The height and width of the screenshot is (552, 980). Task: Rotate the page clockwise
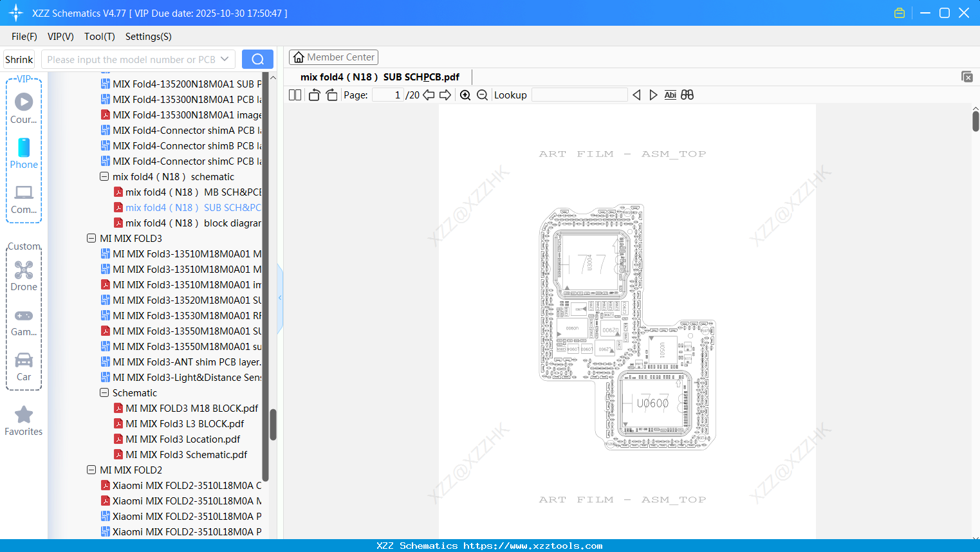(331, 95)
